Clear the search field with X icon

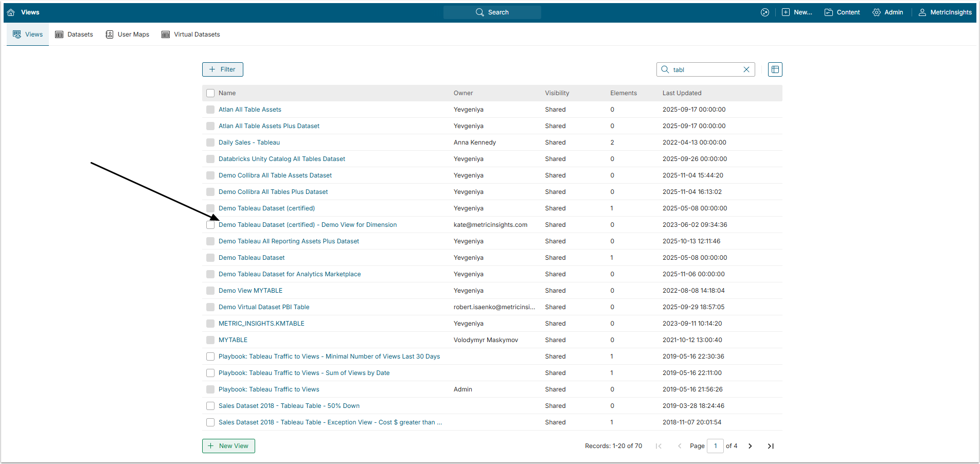point(746,69)
